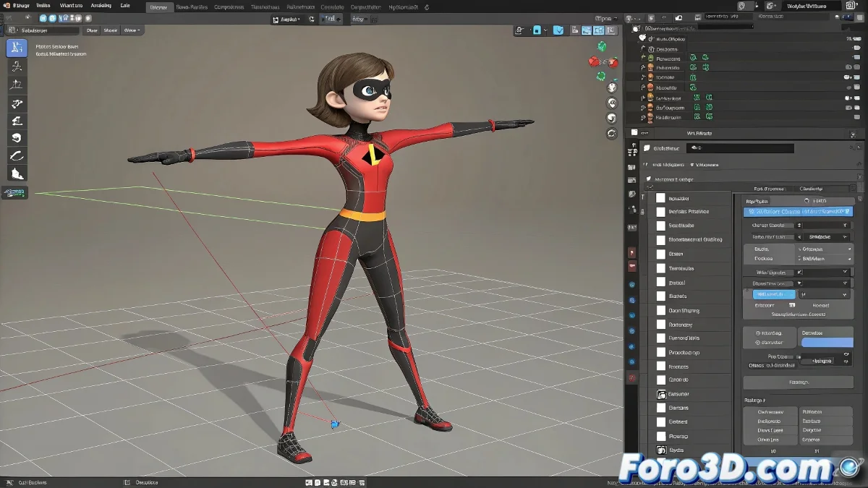The width and height of the screenshot is (868, 488).
Task: Select the blue highlighted row in properties list
Action: click(797, 212)
